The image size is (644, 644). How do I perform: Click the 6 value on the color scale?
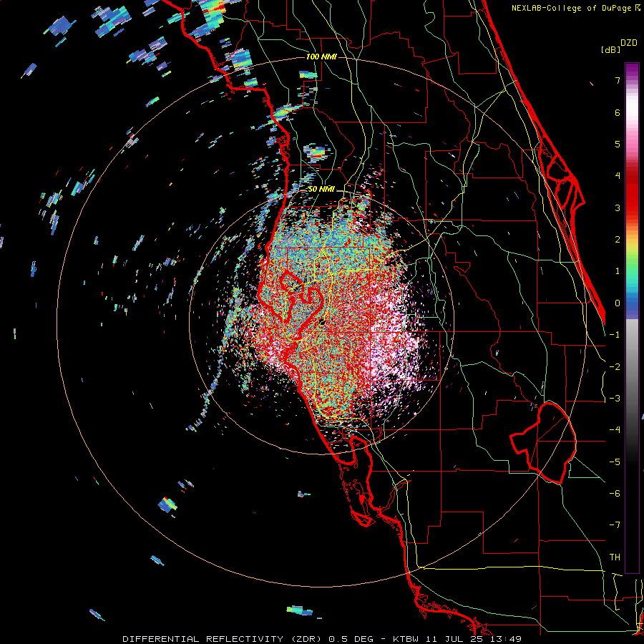tap(618, 112)
